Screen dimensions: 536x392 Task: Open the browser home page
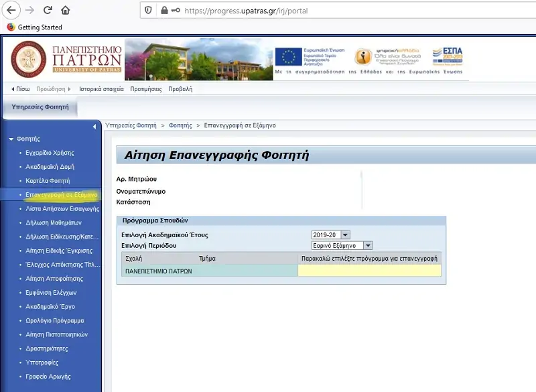[65, 11]
